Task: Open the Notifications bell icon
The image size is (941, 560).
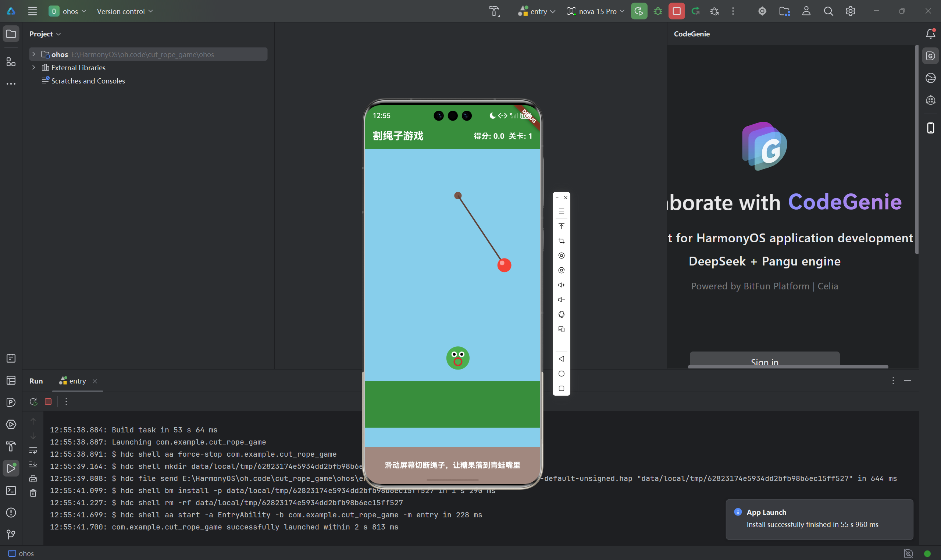Action: [930, 34]
